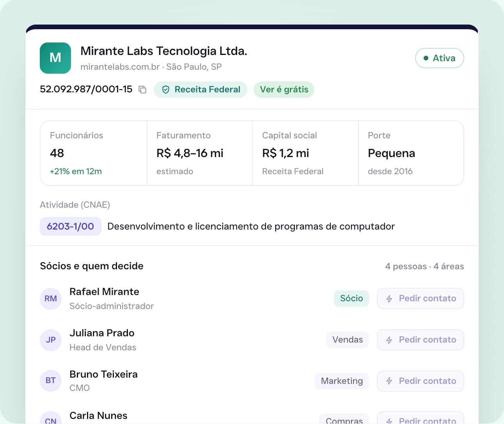
Task: Click the JP avatar for Juliana Prado
Action: (51, 340)
